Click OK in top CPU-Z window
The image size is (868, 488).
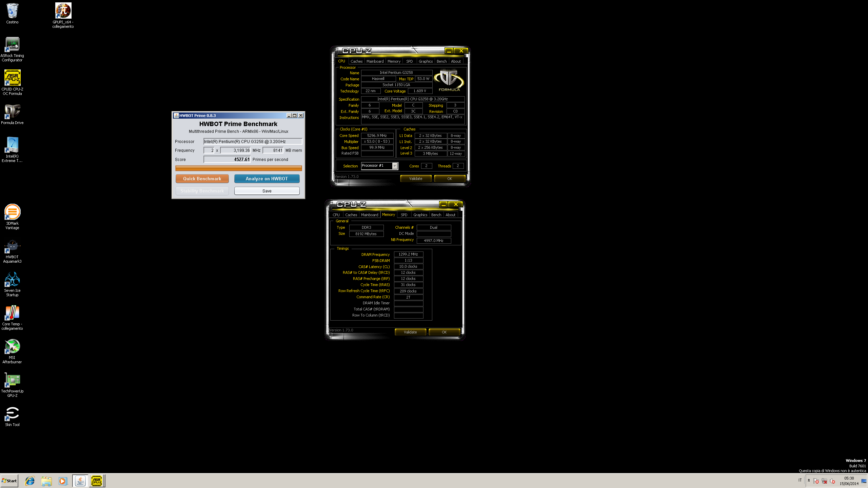tap(450, 179)
